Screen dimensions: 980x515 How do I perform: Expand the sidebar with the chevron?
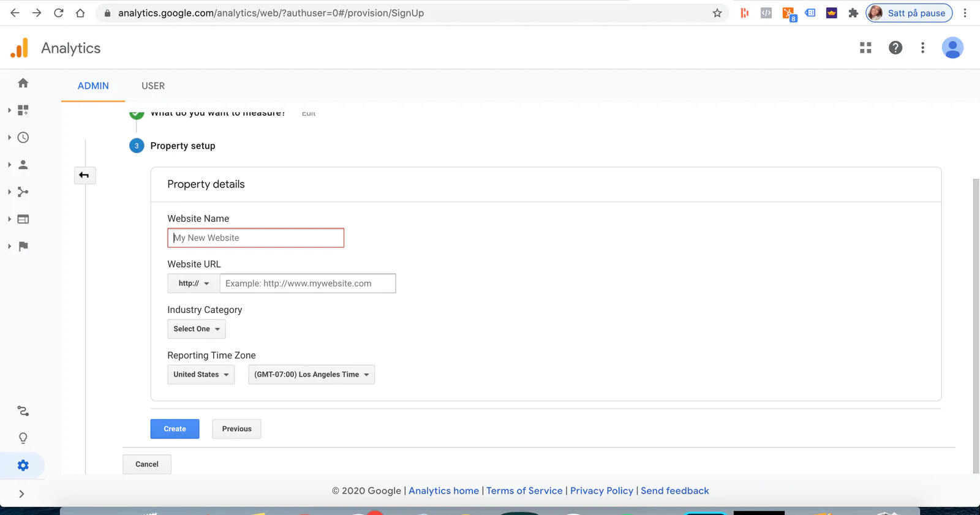tap(22, 494)
